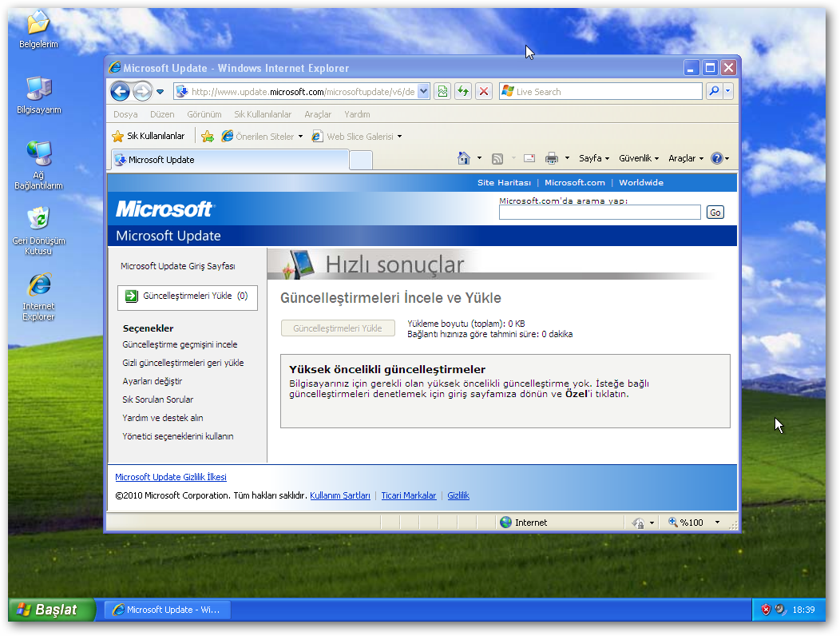Expand the Güvenlik dropdown menu
Image resolution: width=840 pixels, height=636 pixels.
639,158
